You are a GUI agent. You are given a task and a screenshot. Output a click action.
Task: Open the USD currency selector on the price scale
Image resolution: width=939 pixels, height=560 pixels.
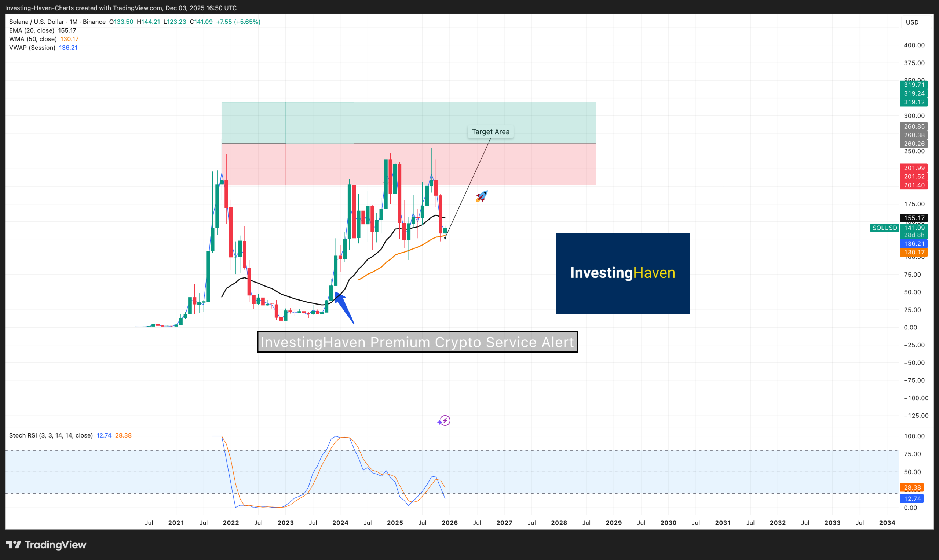913,22
